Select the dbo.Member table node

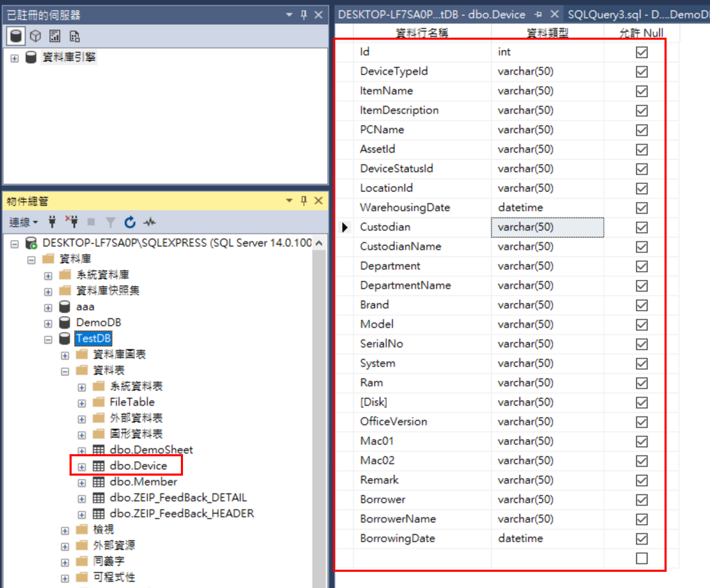point(143,481)
